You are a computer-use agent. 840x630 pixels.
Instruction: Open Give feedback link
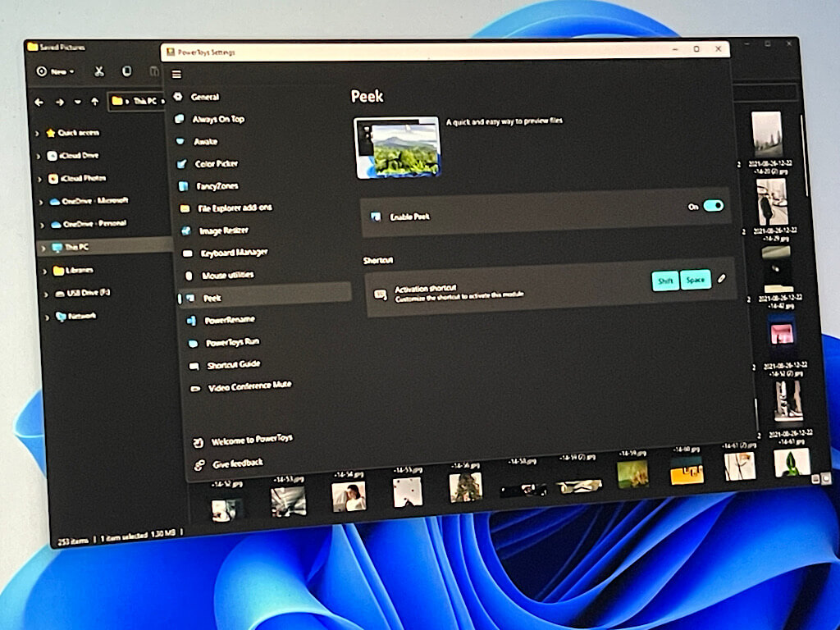coord(238,463)
